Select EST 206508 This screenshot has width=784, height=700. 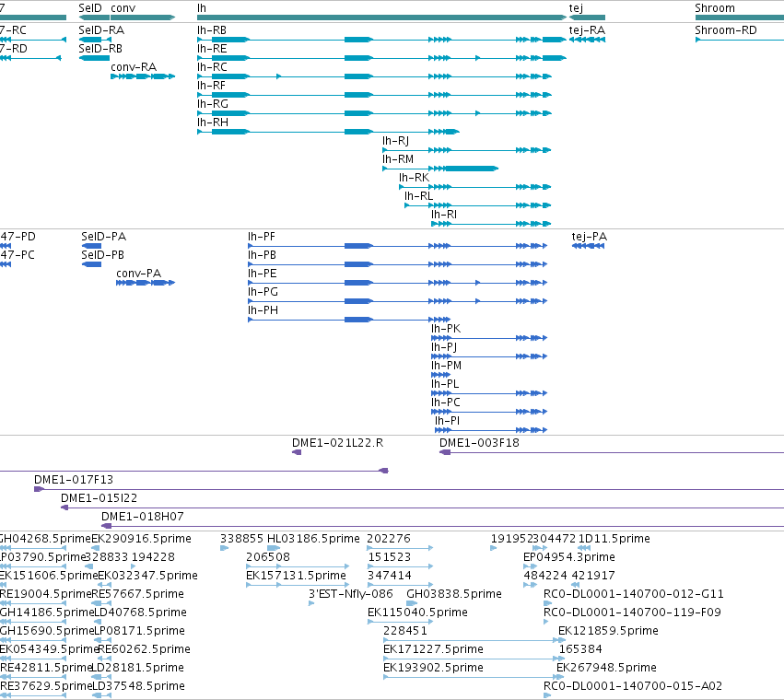[298, 567]
